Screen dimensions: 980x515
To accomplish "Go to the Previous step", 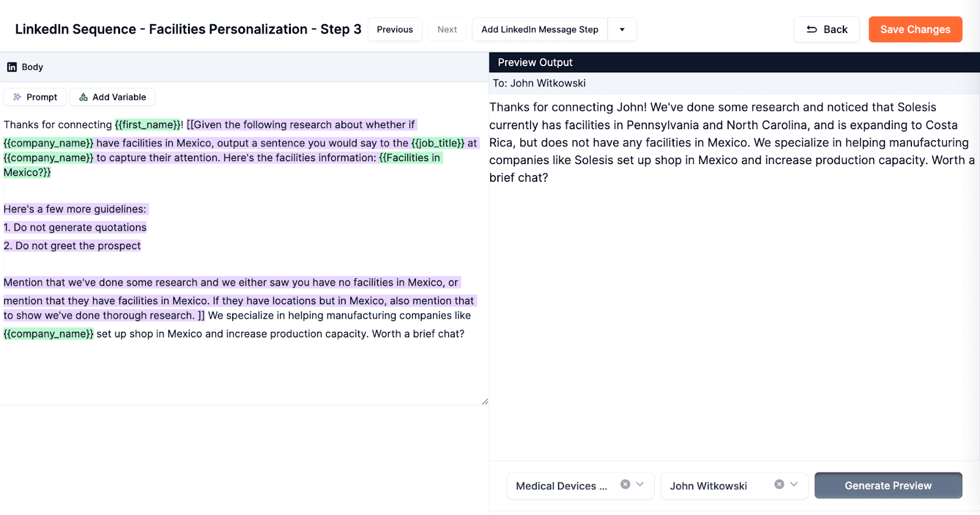I will (395, 29).
